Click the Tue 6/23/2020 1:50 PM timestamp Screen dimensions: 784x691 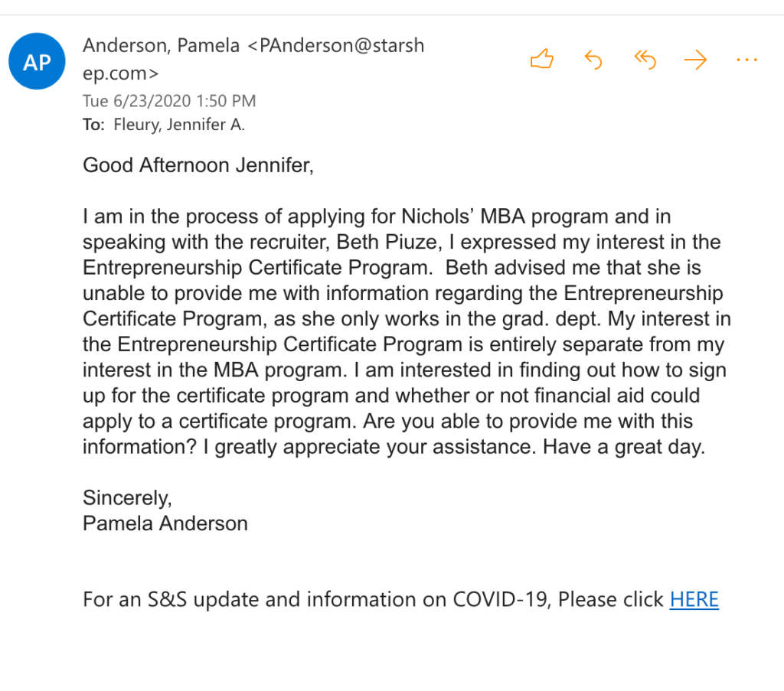pyautogui.click(x=169, y=101)
